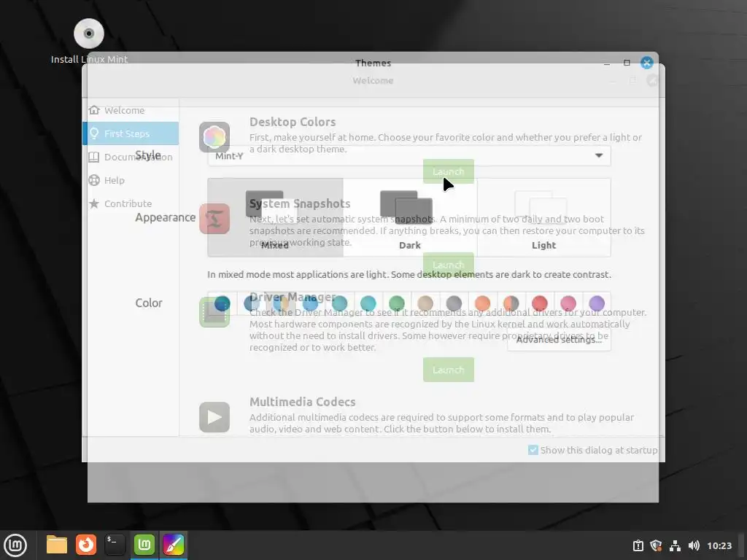This screenshot has width=747, height=560.
Task: Minimize the Themes window
Action: click(607, 63)
